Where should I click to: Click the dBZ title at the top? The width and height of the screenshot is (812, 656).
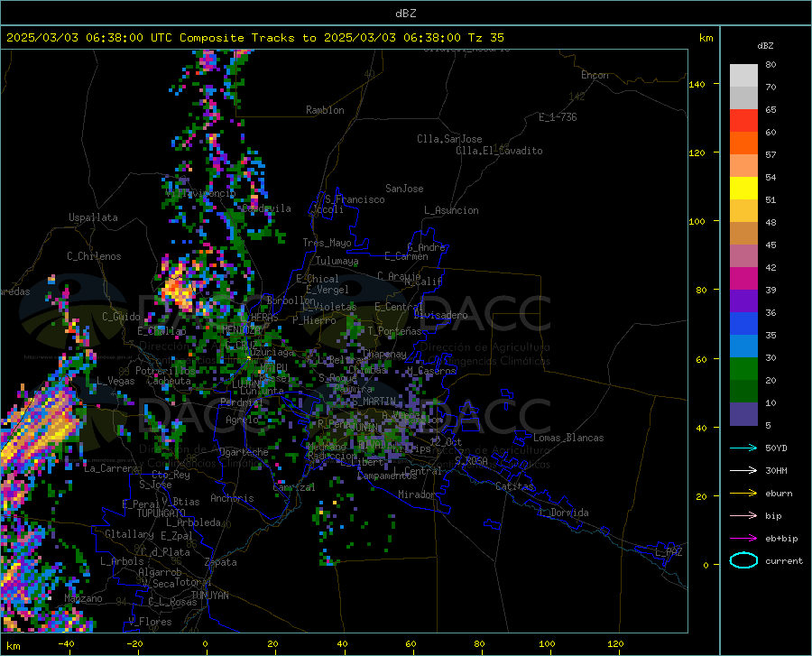coord(405,14)
